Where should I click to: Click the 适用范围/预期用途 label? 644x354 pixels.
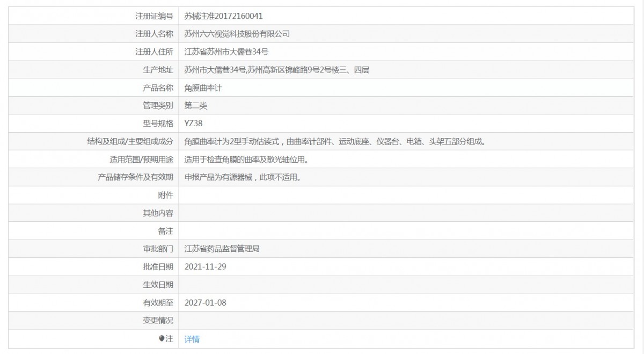point(141,160)
